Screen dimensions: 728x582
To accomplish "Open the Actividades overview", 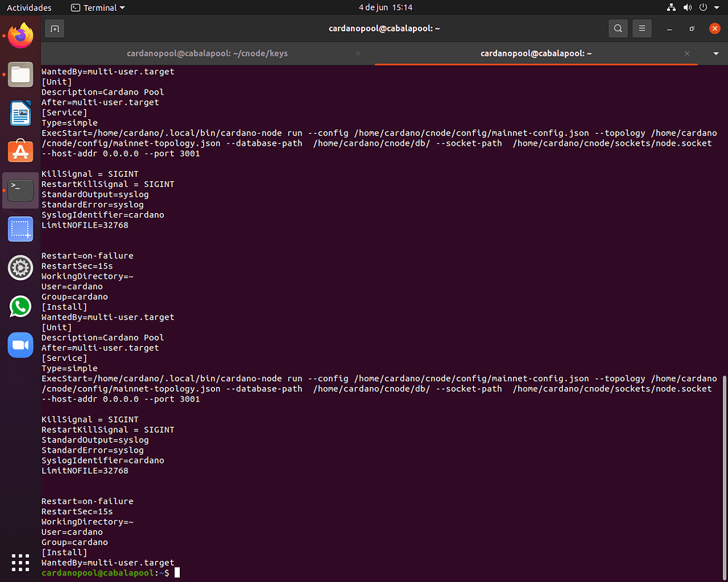I will pos(29,8).
